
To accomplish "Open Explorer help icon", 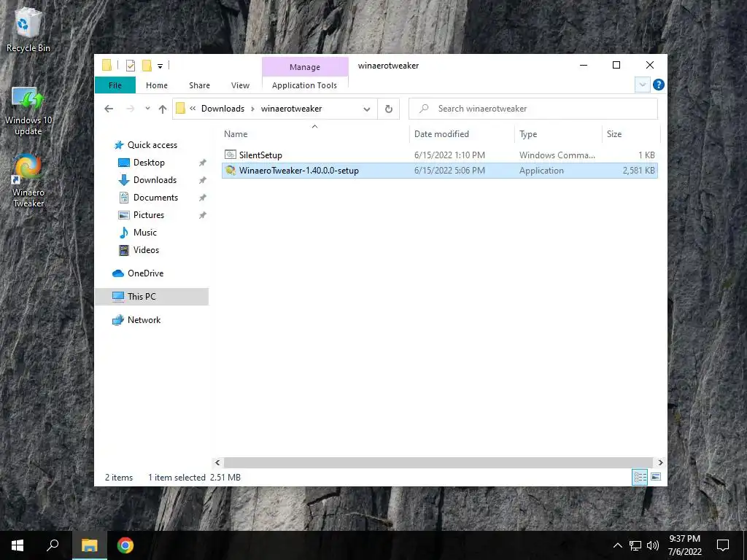I will [x=659, y=85].
